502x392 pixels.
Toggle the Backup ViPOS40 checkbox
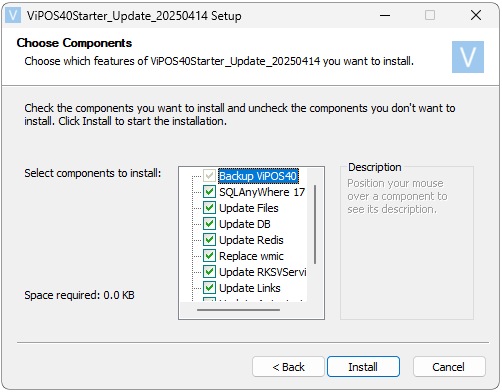pos(209,176)
